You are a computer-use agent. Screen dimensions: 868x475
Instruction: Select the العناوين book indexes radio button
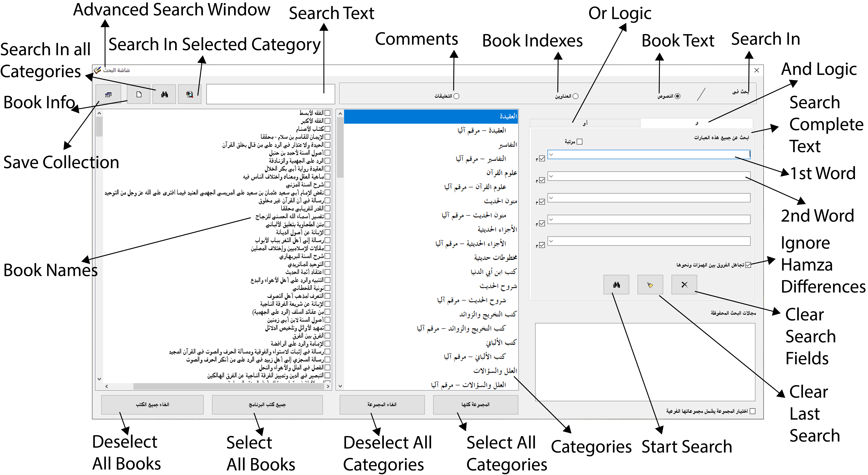coord(575,96)
